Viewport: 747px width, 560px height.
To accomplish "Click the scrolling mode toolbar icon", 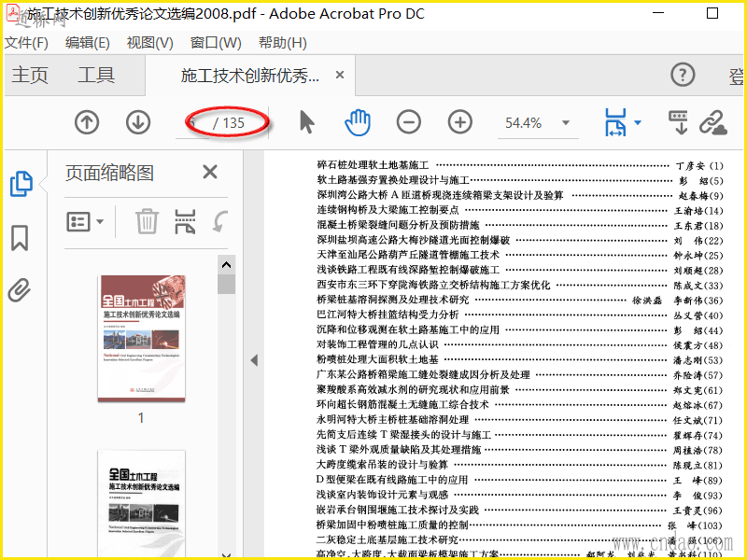I will click(679, 122).
